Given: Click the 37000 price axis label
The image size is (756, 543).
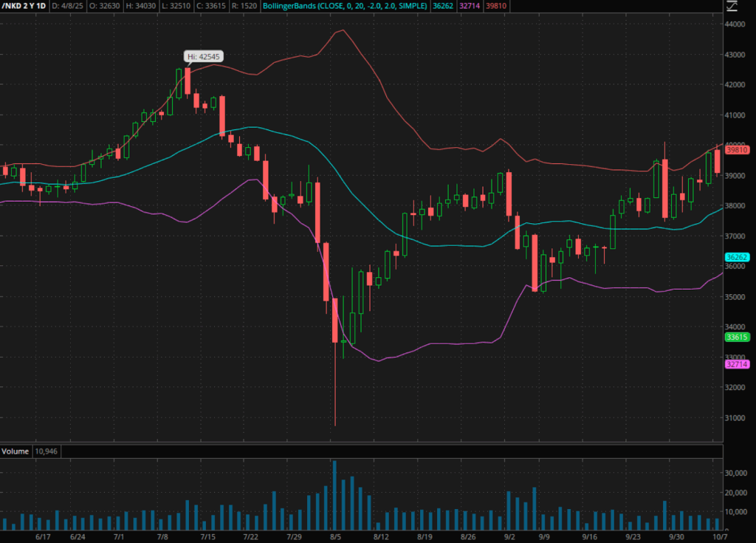Looking at the screenshot, I should point(735,236).
